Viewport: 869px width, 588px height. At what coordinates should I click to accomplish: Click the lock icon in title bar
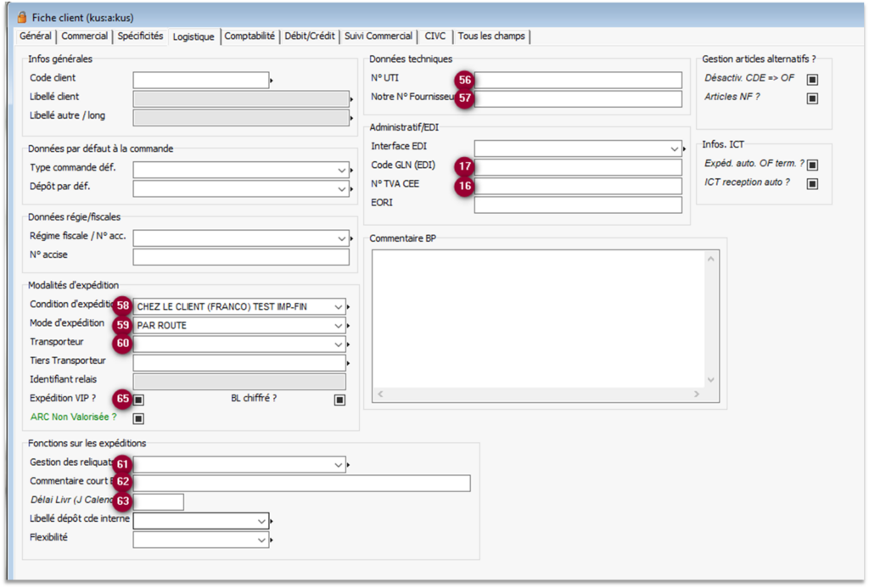[x=21, y=18]
